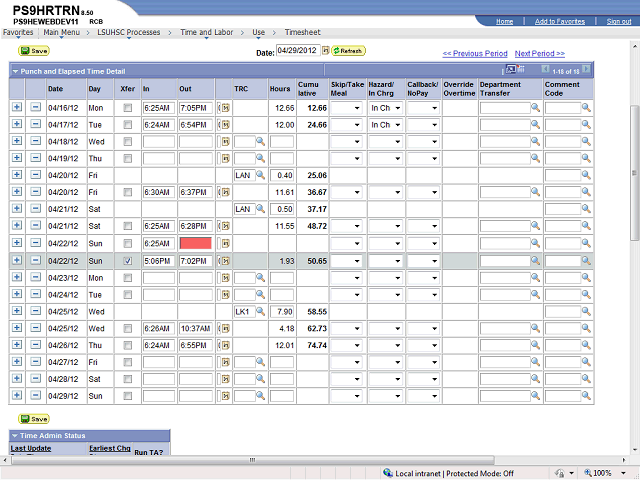Click the red Out field on 04/22/12
The width and height of the screenshot is (640, 480).
(x=196, y=243)
